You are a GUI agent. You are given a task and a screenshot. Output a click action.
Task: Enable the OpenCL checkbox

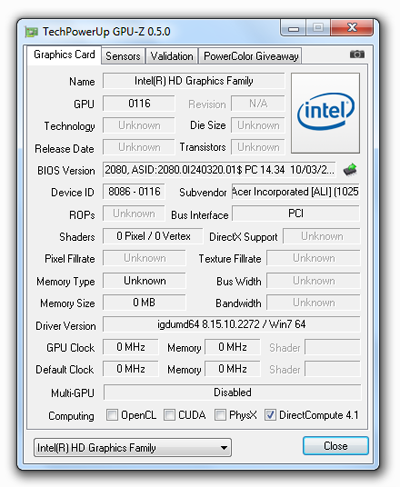[112, 415]
